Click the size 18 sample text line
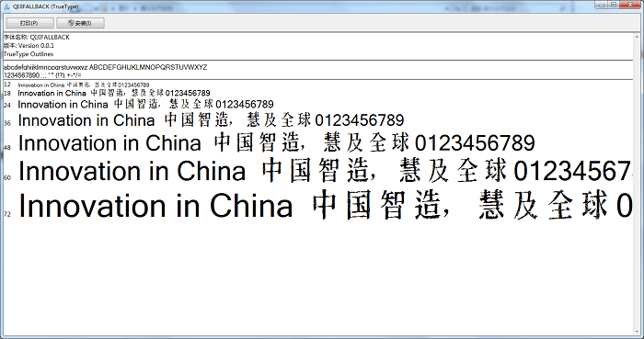The image size is (644, 339). pos(114,94)
